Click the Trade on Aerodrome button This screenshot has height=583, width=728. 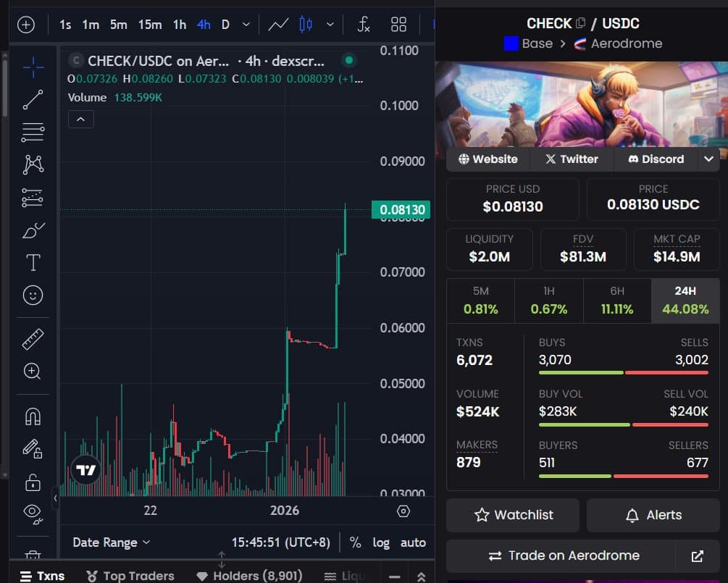[564, 555]
